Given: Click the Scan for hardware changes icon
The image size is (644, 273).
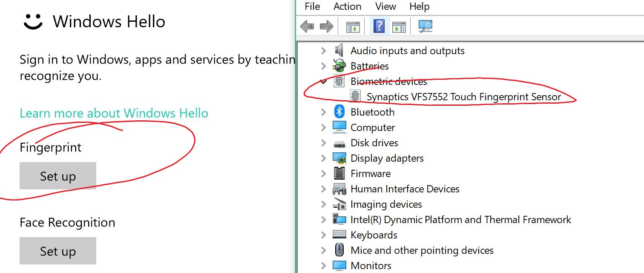Looking at the screenshot, I should coord(425,26).
